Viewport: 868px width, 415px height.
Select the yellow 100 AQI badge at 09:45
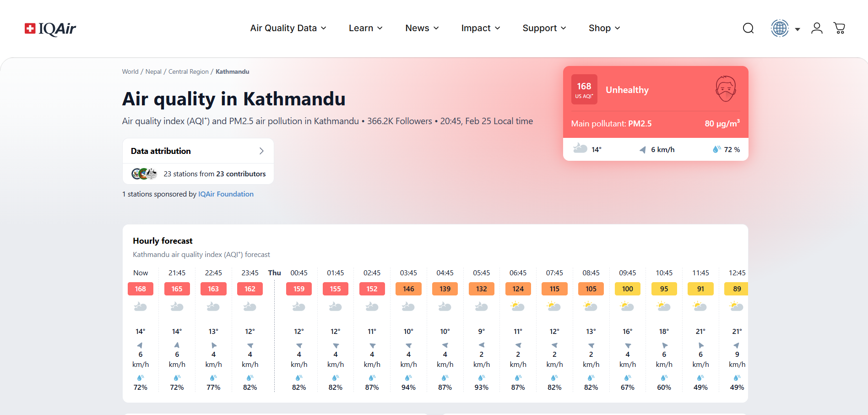[627, 289]
